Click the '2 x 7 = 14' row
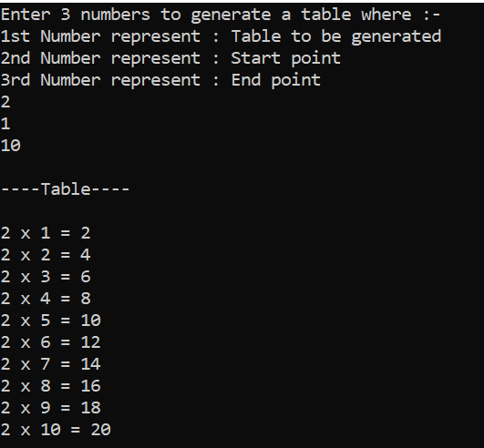This screenshot has height=448, width=484. point(51,364)
